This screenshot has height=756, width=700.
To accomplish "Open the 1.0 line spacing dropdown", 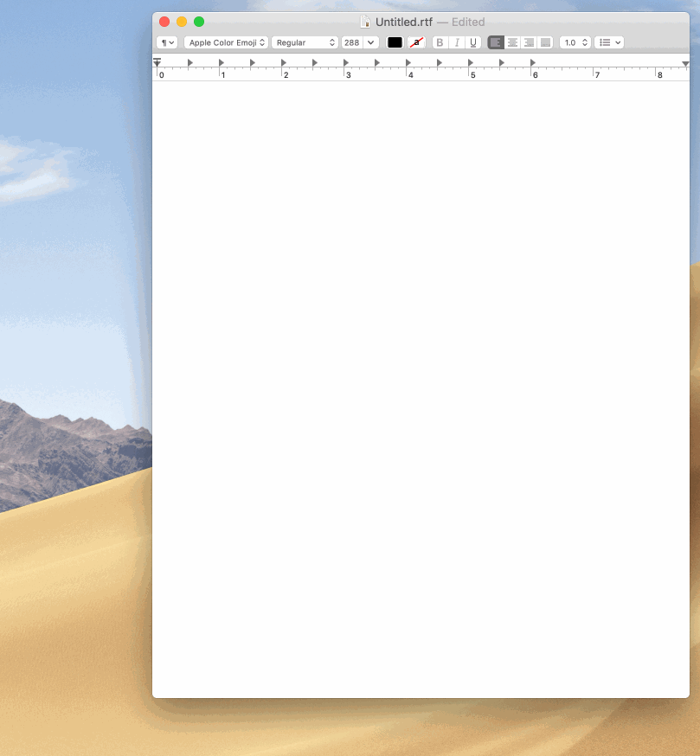I will (575, 42).
